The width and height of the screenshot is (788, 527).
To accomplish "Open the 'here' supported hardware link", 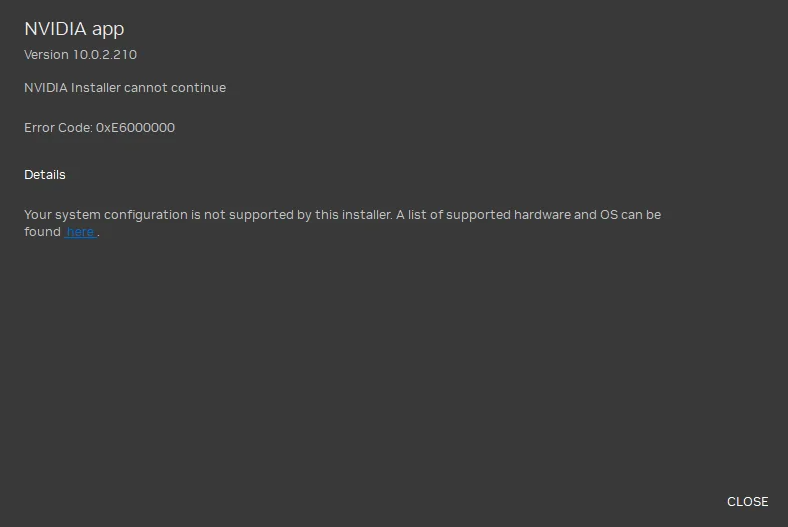I will click(80, 232).
